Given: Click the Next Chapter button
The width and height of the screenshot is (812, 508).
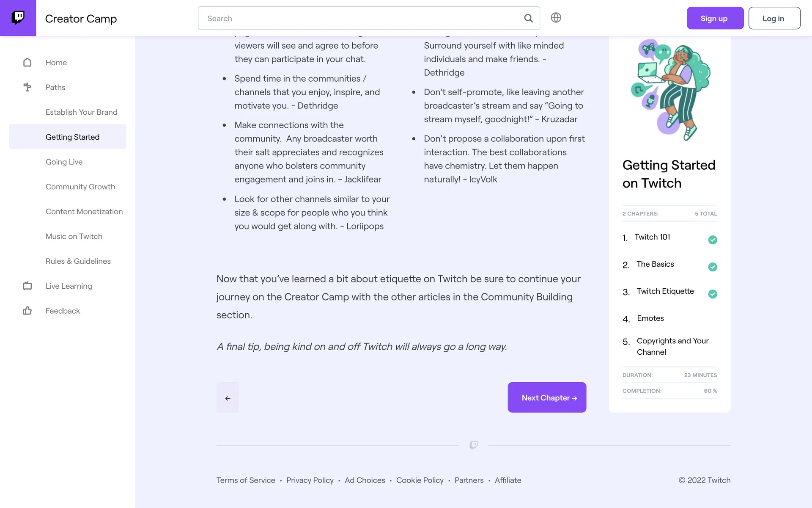Looking at the screenshot, I should (x=546, y=398).
